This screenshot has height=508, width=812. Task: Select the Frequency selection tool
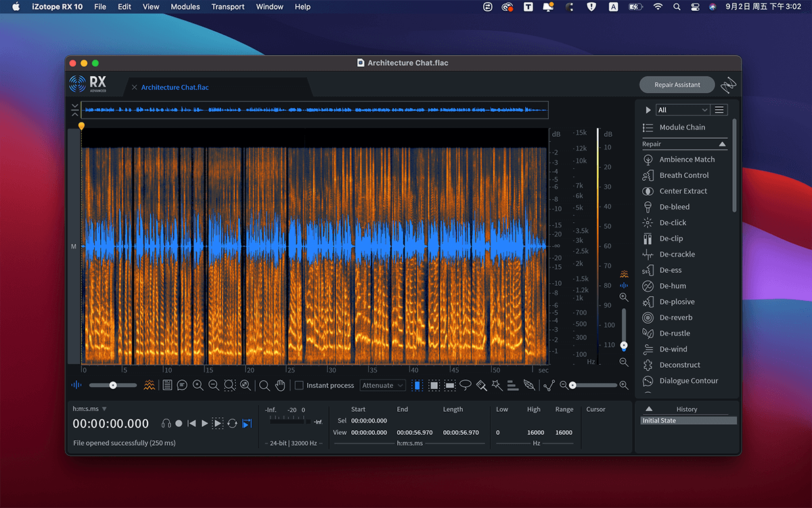(x=449, y=385)
